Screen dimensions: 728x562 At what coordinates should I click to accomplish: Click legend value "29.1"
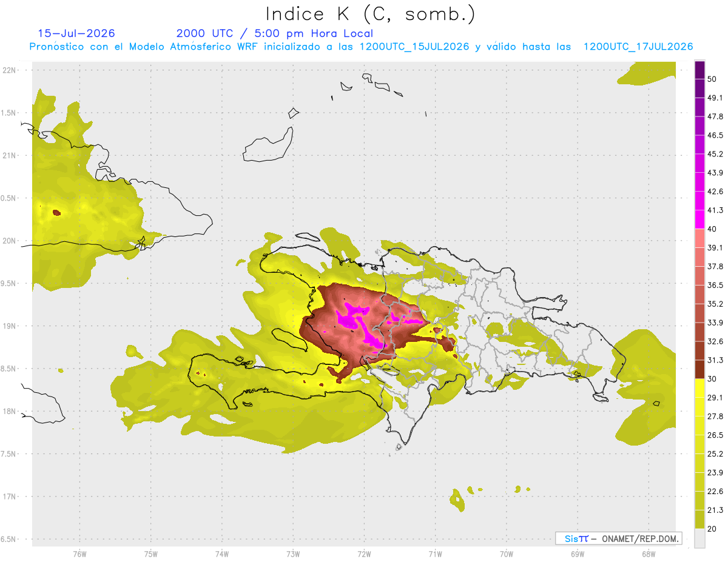coord(716,398)
